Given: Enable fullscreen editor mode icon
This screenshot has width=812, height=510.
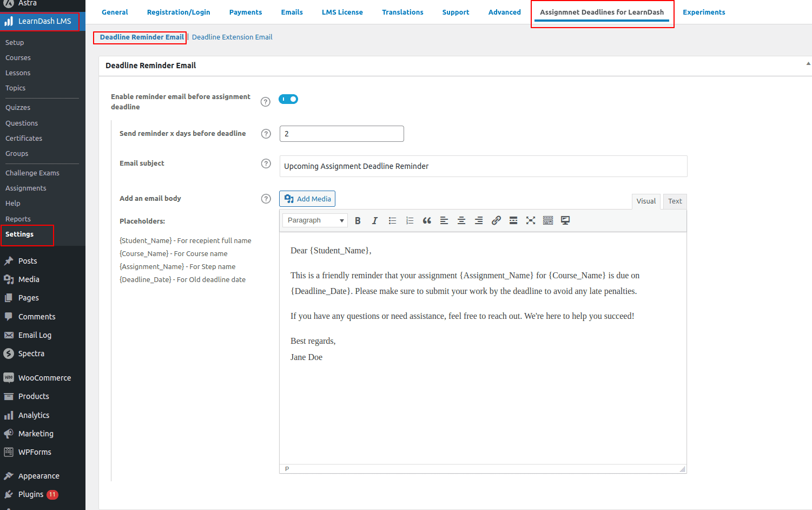Looking at the screenshot, I should [x=531, y=220].
